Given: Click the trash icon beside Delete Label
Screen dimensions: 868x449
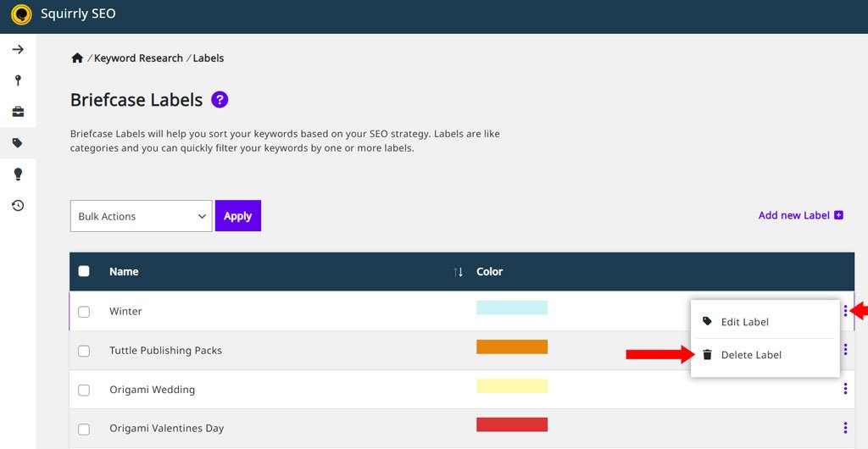Looking at the screenshot, I should (x=707, y=354).
